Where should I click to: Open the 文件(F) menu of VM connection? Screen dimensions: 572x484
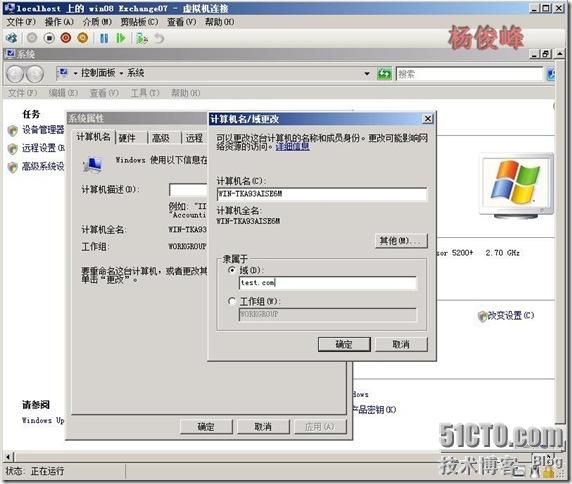(x=21, y=22)
